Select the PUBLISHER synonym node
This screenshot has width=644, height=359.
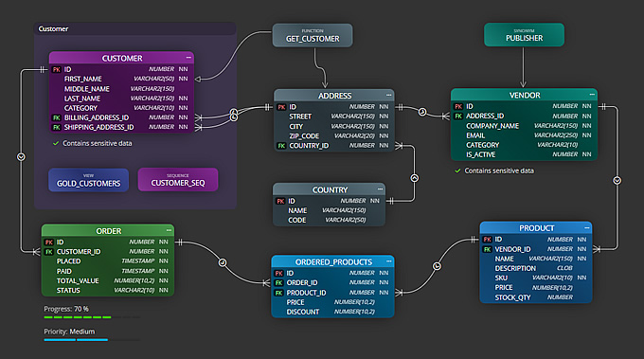click(524, 34)
